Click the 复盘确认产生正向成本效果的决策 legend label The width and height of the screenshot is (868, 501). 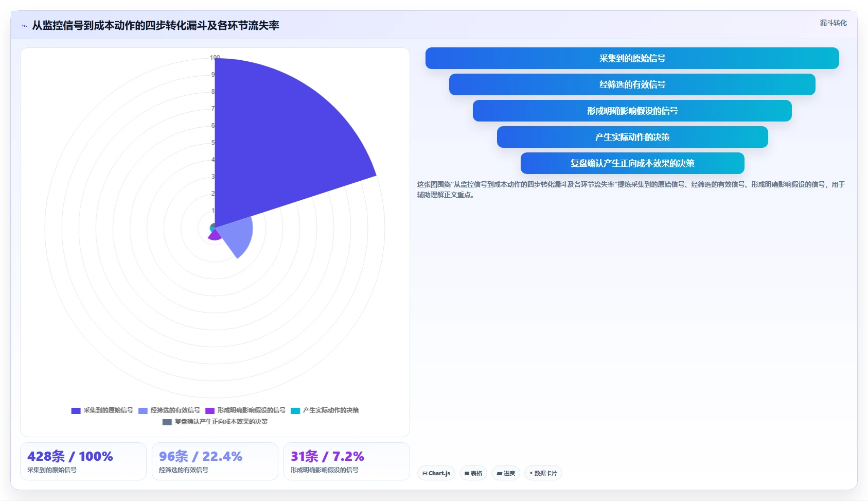(x=221, y=422)
